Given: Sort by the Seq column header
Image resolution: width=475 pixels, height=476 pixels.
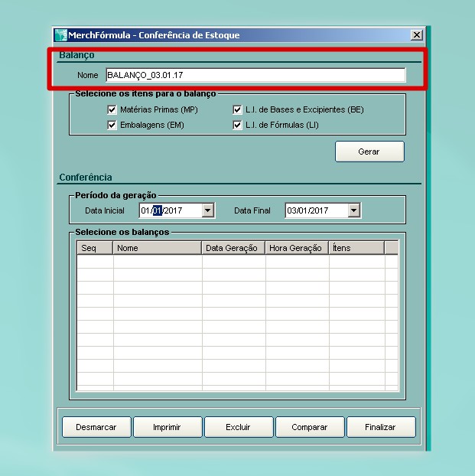Looking at the screenshot, I should pyautogui.click(x=95, y=248).
